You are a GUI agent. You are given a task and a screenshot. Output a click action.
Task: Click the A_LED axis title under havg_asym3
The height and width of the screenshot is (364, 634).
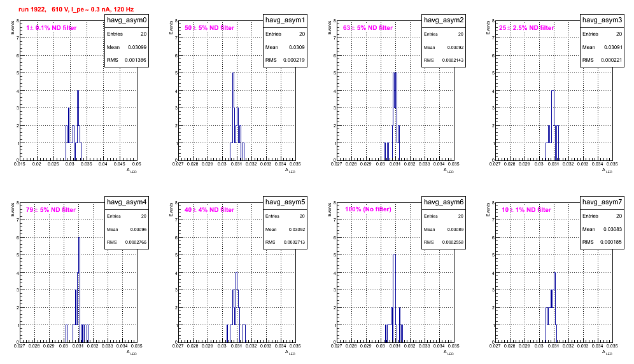point(607,171)
